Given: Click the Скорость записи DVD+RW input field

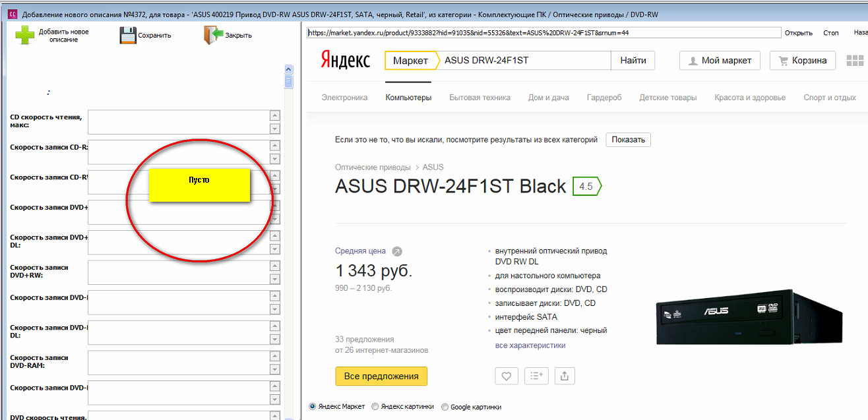Looking at the screenshot, I should click(179, 272).
